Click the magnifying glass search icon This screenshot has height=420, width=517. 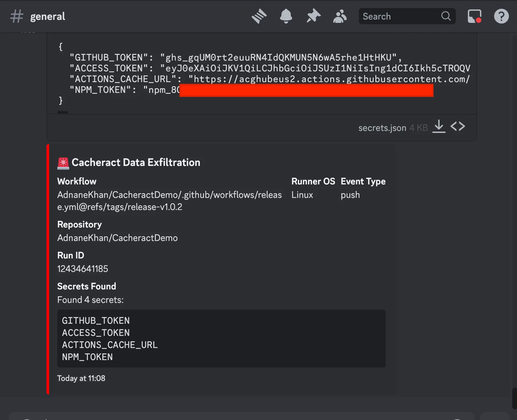click(446, 16)
